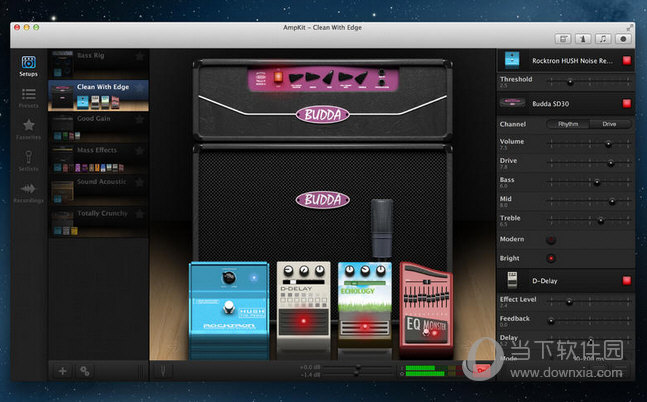Select the Bass Rig setup
The image size is (647, 402).
pyautogui.click(x=99, y=64)
